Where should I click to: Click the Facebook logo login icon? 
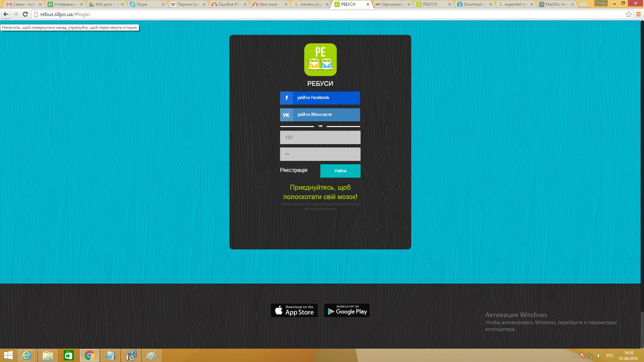pos(286,98)
